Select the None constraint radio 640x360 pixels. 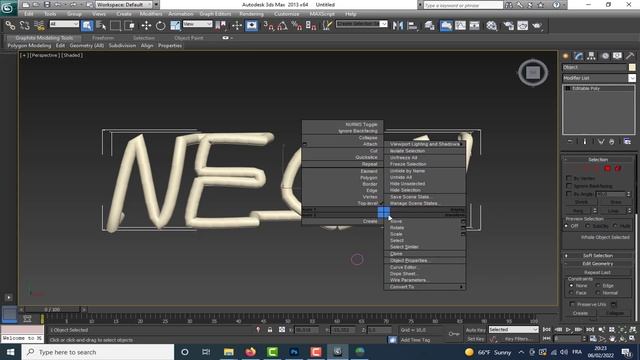571,285
